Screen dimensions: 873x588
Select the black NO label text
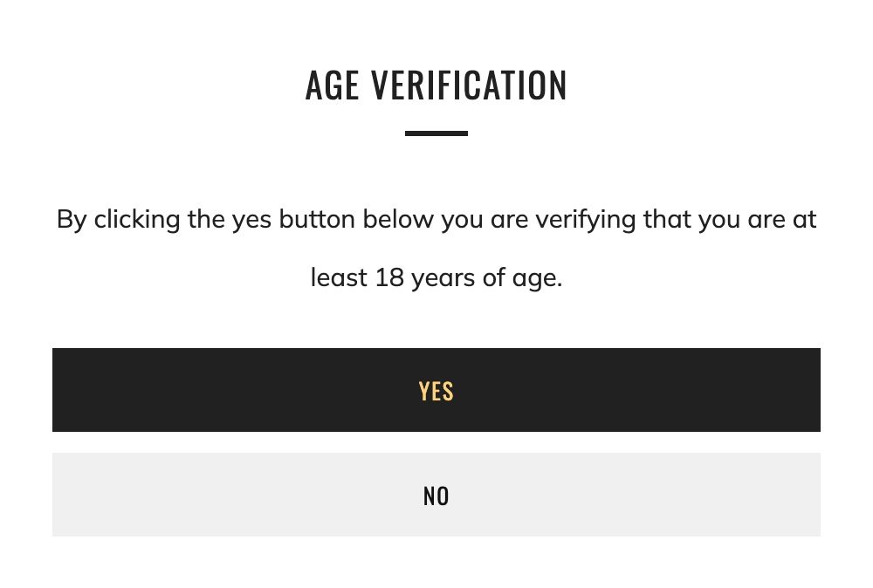[436, 496]
